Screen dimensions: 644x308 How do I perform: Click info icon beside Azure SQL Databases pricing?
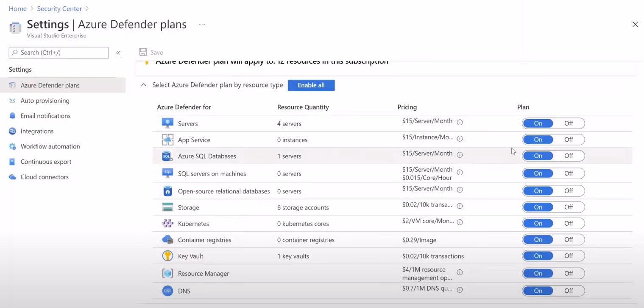[x=460, y=155]
